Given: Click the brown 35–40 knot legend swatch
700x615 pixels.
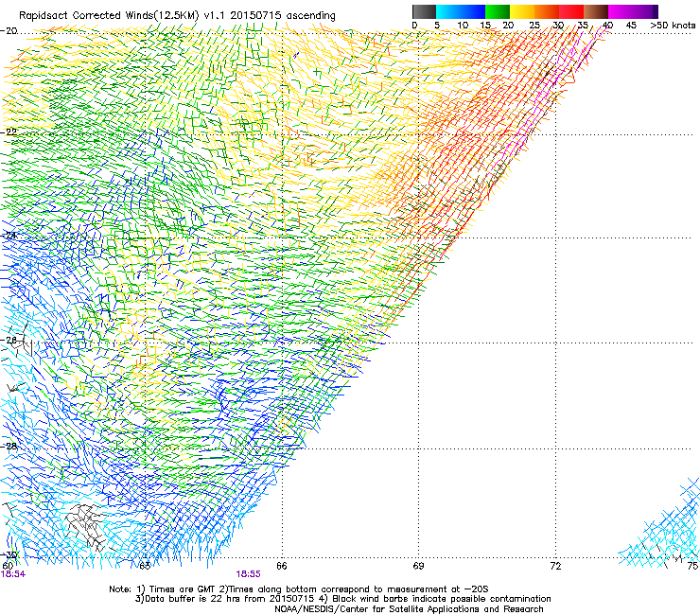Looking at the screenshot, I should [x=596, y=11].
